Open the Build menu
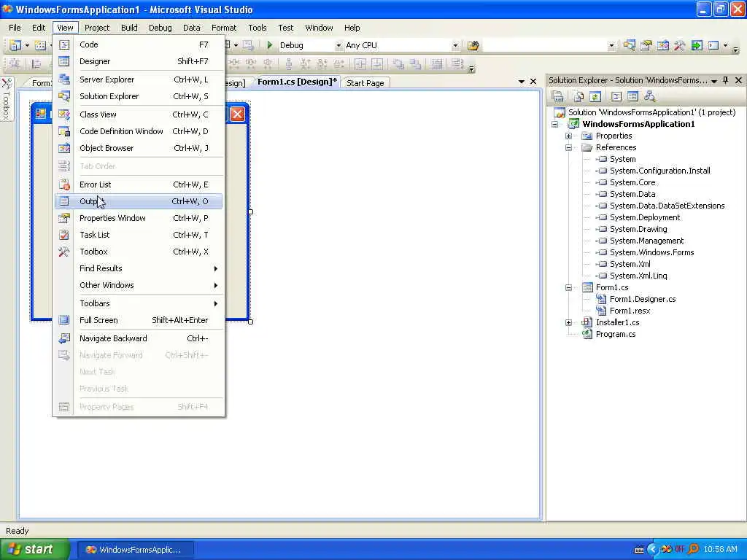 (x=129, y=28)
